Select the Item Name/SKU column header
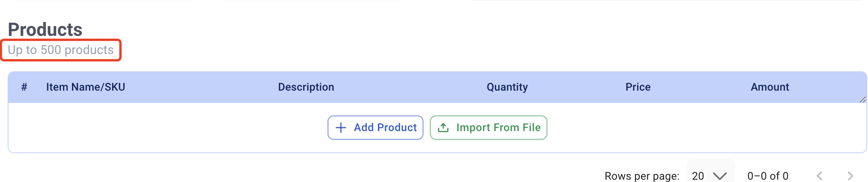Image resolution: width=868 pixels, height=182 pixels. [x=86, y=87]
